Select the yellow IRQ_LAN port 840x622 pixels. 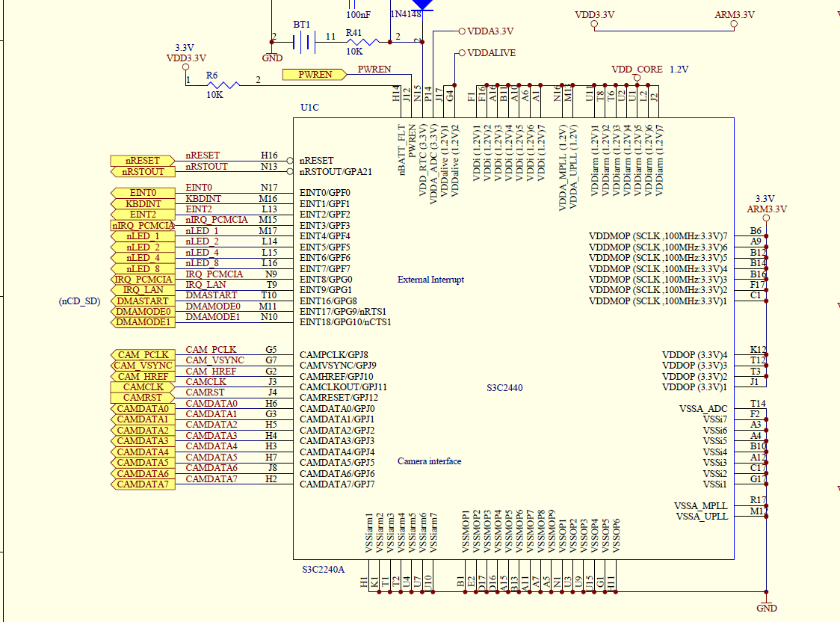pyautogui.click(x=143, y=290)
